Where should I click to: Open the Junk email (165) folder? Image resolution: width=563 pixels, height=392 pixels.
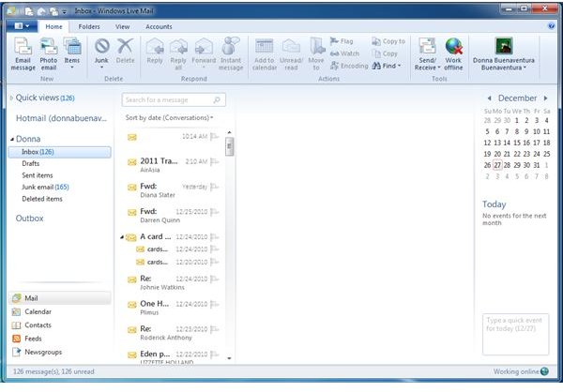[45, 187]
